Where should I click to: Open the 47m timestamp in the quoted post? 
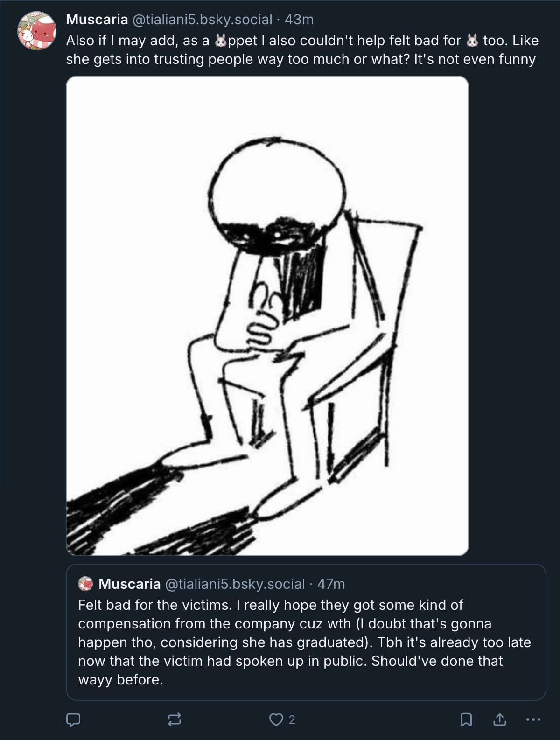pos(331,584)
